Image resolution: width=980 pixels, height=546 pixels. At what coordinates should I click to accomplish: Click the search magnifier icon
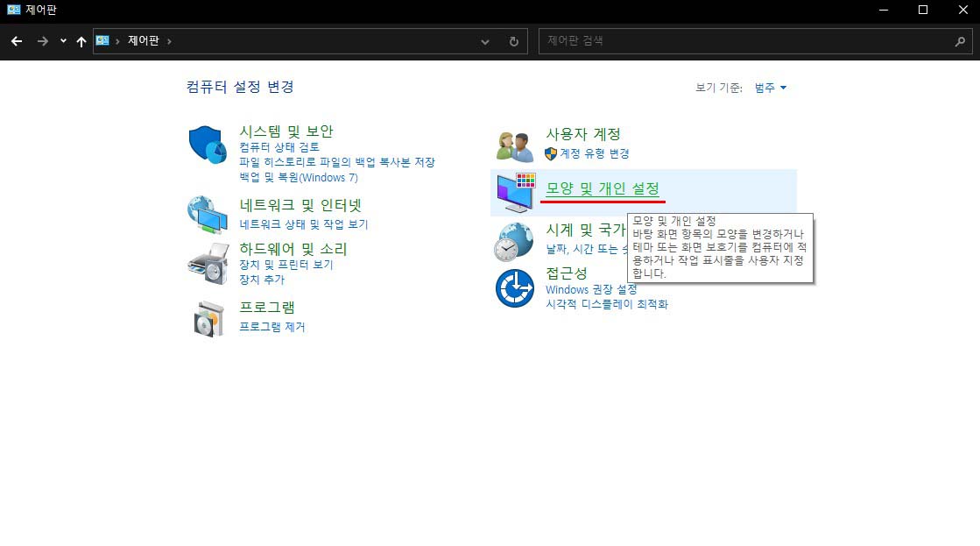tap(960, 41)
